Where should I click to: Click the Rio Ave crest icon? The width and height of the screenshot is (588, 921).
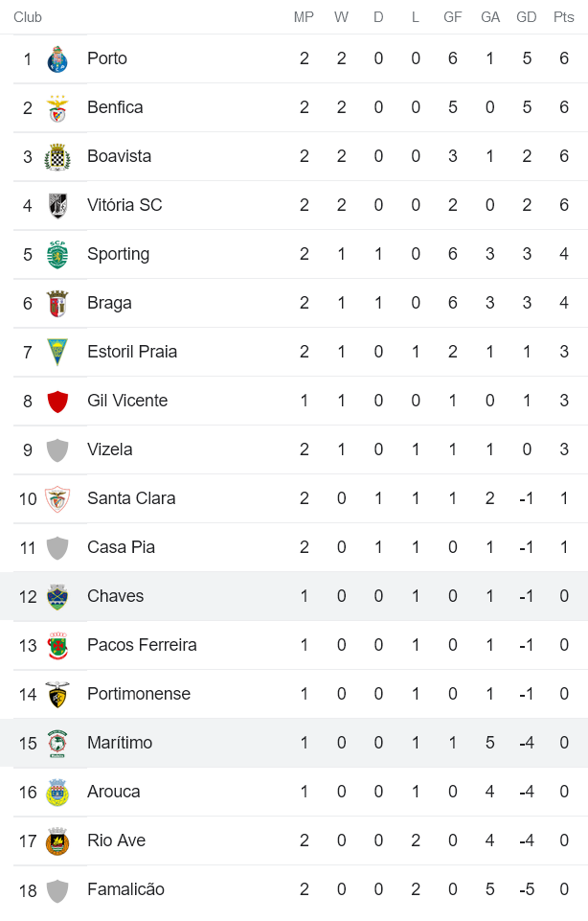[x=57, y=840]
